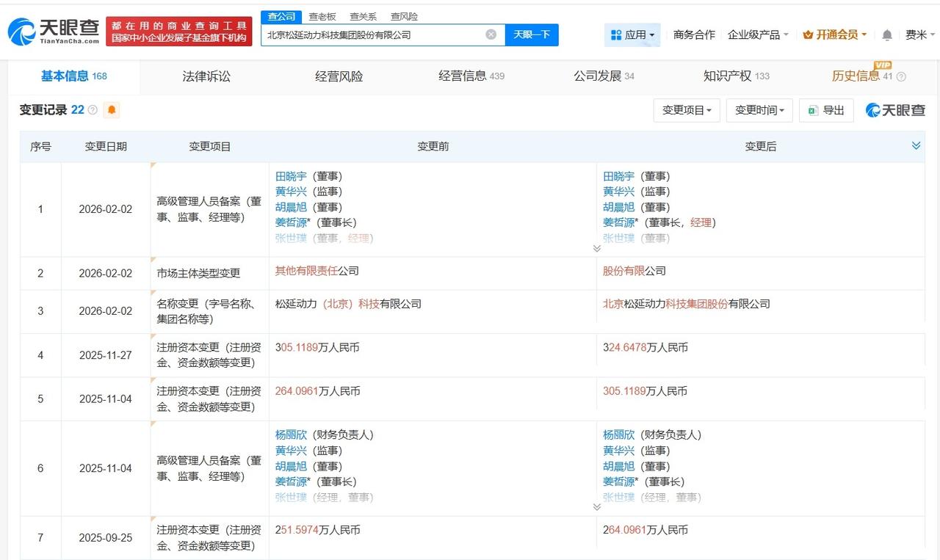Expand hidden managers in row 1 via chevron

pos(597,248)
